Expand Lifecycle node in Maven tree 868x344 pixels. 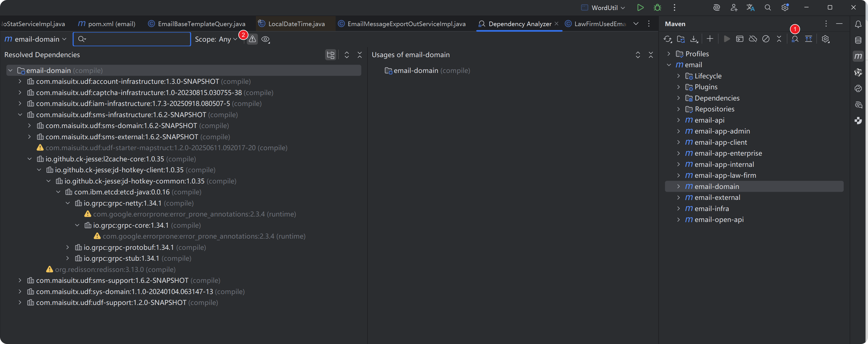click(x=679, y=76)
